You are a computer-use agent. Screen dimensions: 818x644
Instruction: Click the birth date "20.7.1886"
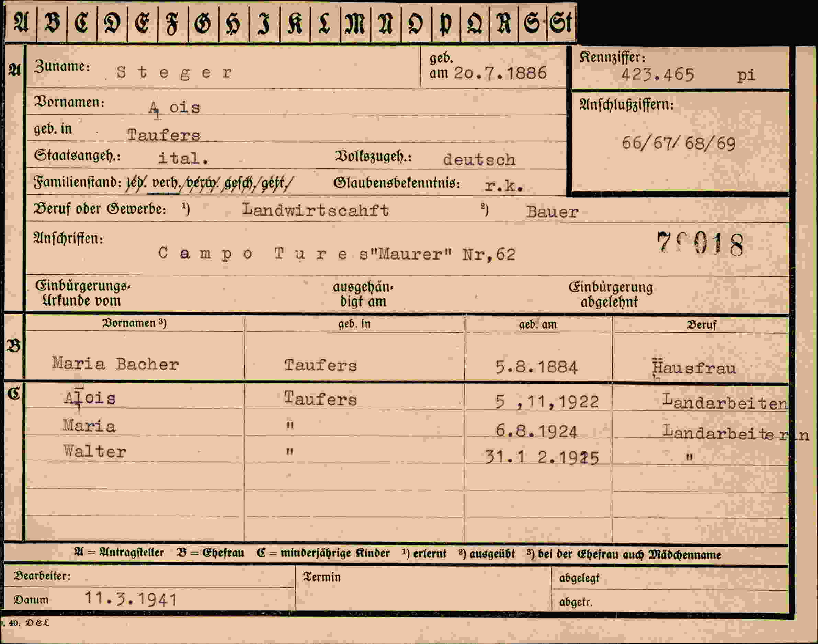click(500, 73)
